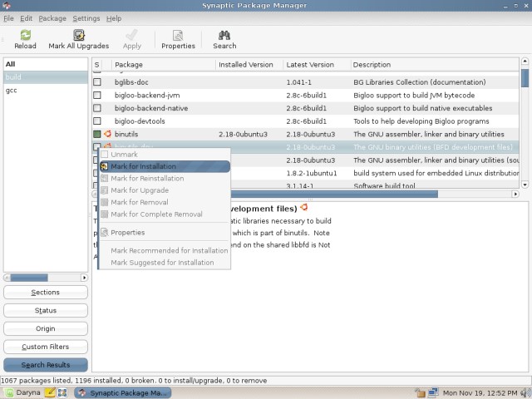Sort by the S status column header
532x399 pixels.
pos(97,65)
